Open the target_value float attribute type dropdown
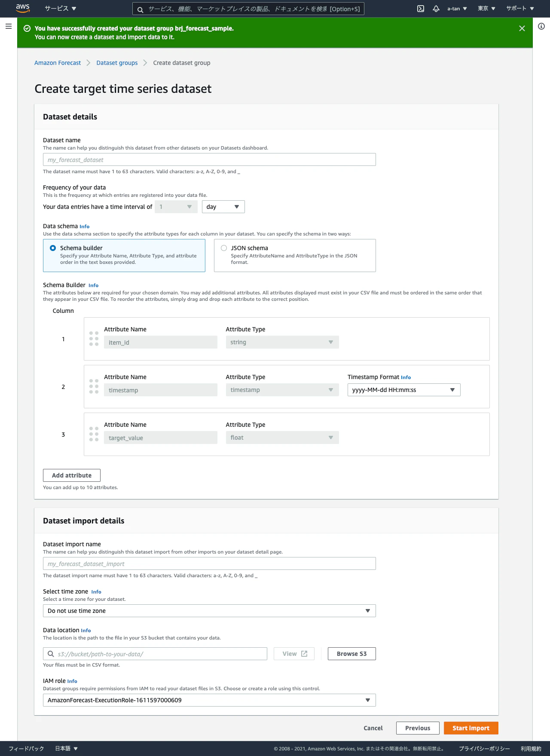Screen dimensions: 550x756 (282, 438)
